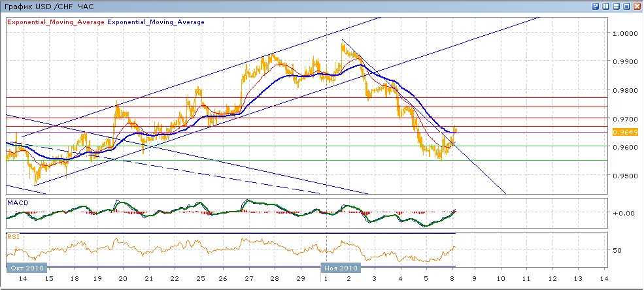Close the USD/CHF chart window
The width and height of the screenshot is (644, 290).
(x=637, y=6)
